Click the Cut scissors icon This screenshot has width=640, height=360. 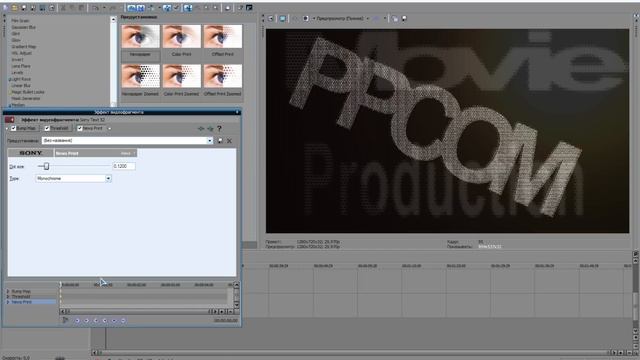(x=63, y=8)
